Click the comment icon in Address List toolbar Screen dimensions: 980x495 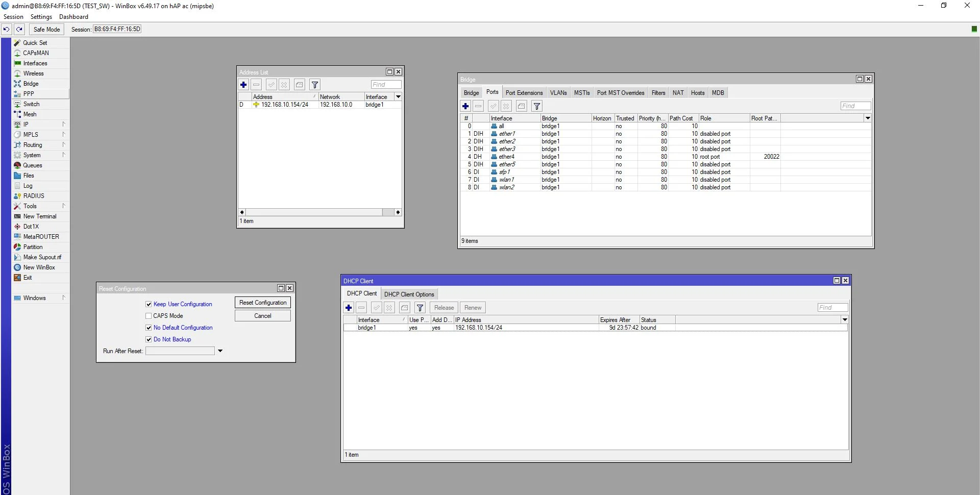[300, 85]
